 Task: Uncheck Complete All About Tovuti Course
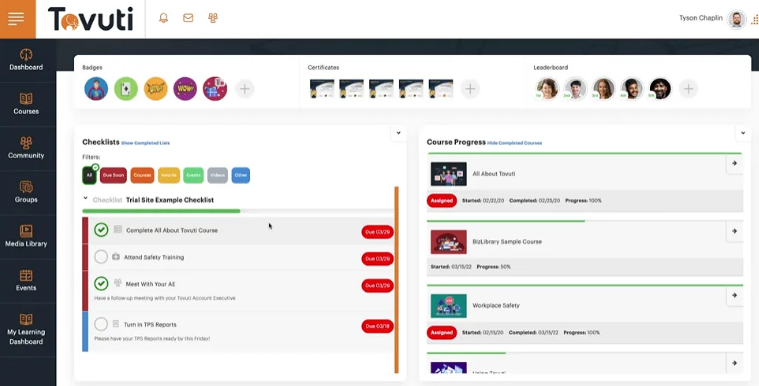[x=101, y=230]
